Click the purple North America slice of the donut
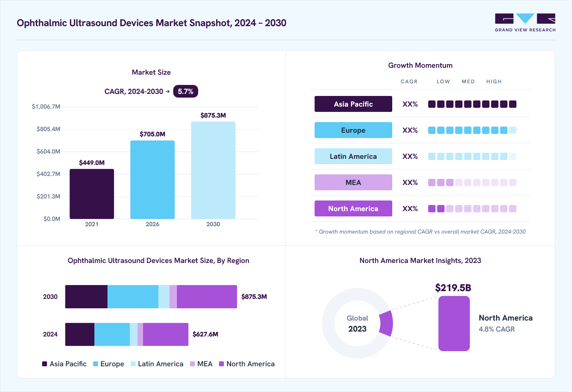 pyautogui.click(x=387, y=323)
